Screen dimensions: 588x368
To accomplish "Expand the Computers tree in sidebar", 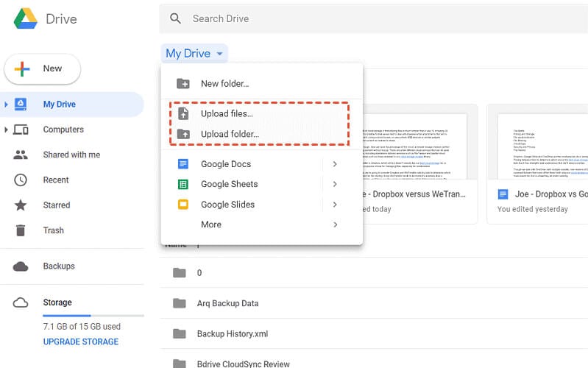I will coord(7,130).
